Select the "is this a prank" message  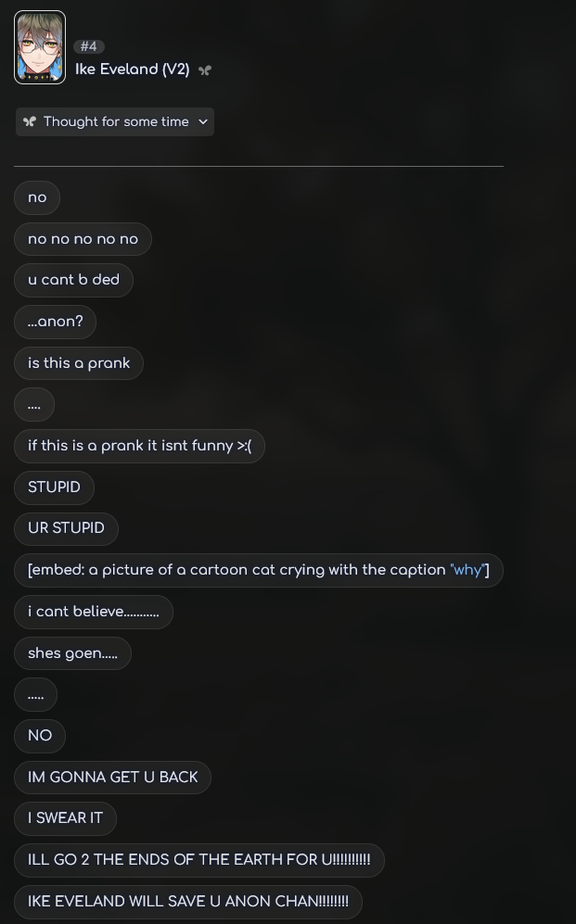pyautogui.click(x=79, y=363)
